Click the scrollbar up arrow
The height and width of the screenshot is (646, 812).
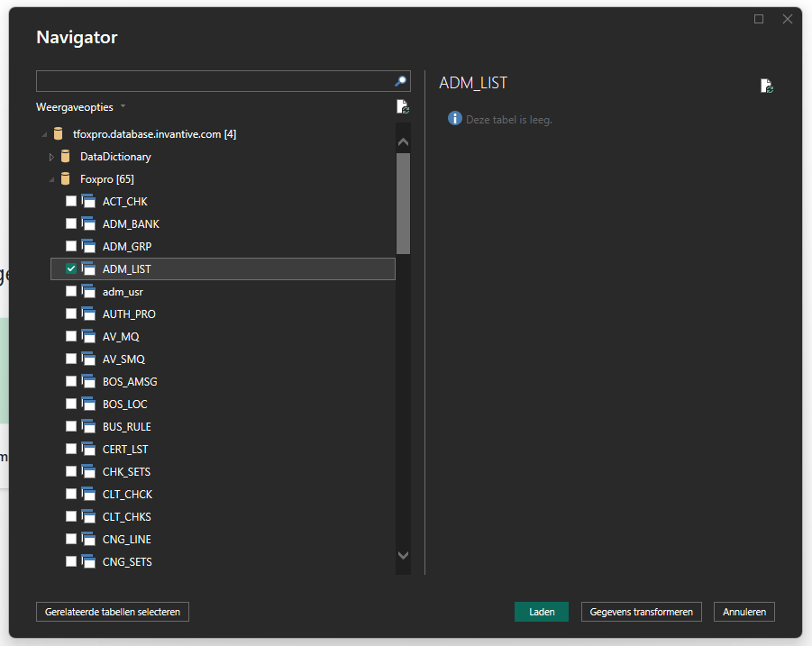pos(404,141)
